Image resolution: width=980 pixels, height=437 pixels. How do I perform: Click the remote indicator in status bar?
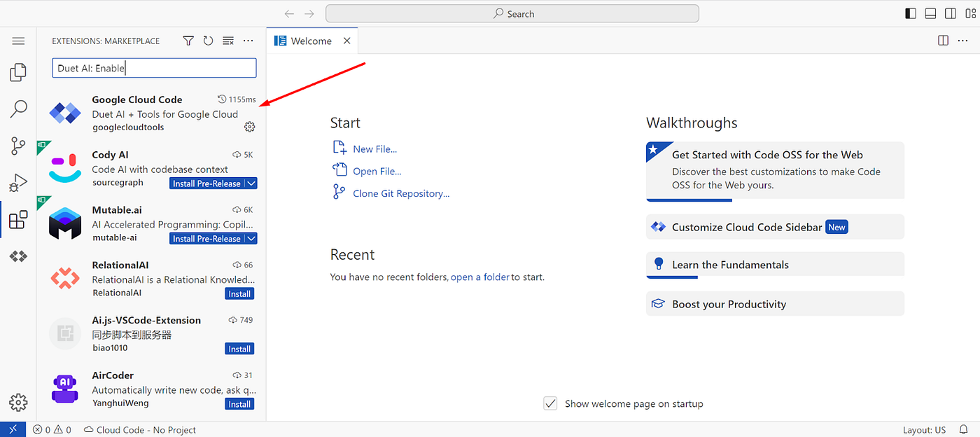coord(13,429)
